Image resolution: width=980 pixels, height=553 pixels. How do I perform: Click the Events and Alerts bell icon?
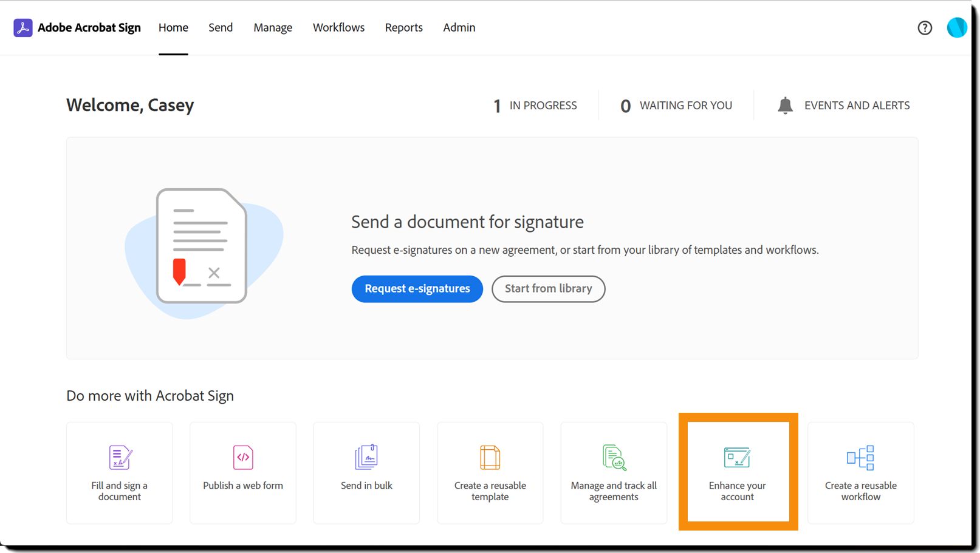785,106
